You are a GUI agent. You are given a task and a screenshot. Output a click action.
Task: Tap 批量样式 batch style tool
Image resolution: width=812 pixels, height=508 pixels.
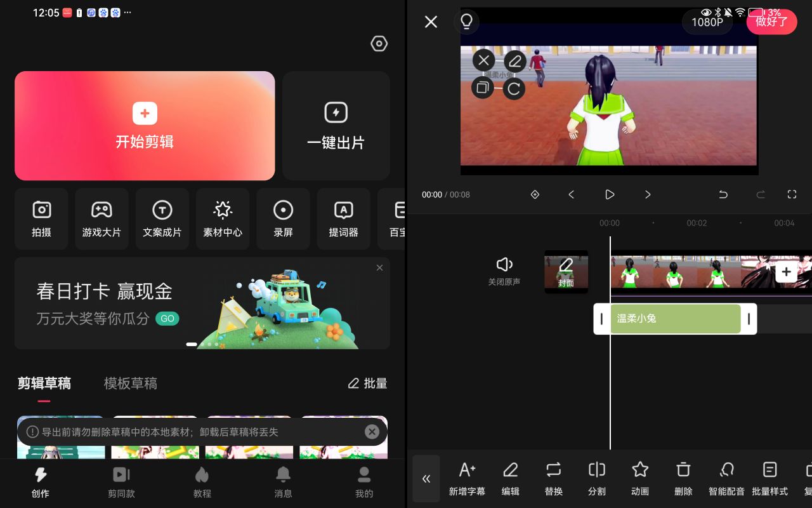(x=769, y=478)
